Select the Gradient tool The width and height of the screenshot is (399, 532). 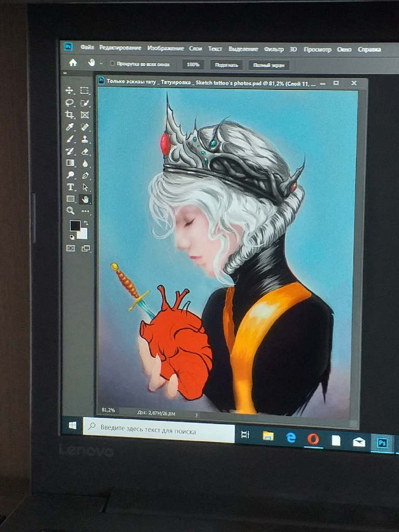(x=70, y=163)
